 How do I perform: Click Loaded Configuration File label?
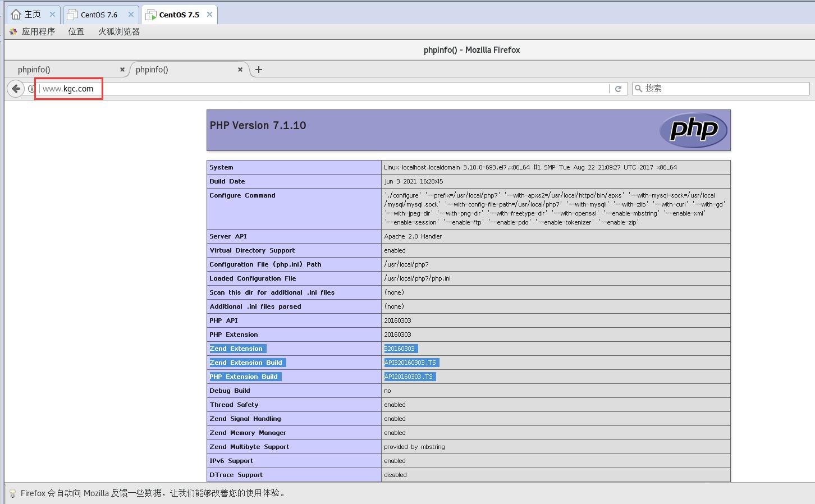[253, 278]
